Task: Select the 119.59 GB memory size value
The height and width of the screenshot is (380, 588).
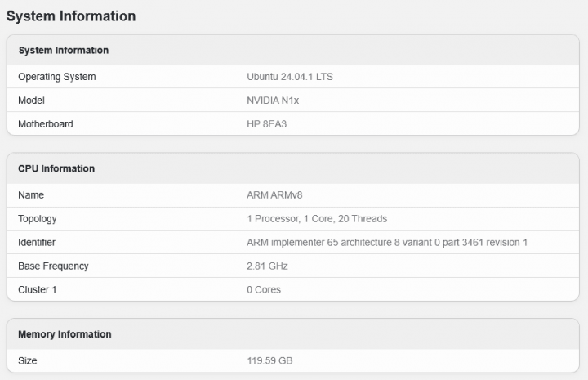Action: 269,361
